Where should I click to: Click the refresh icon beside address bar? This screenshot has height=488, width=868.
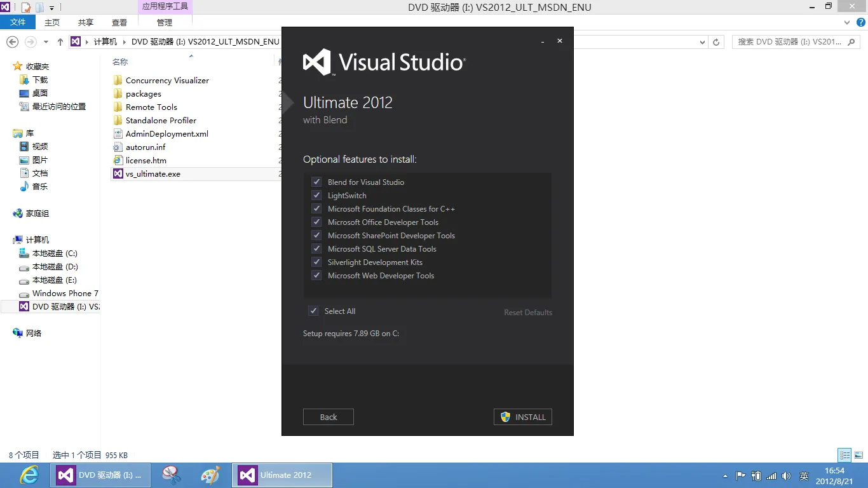716,42
